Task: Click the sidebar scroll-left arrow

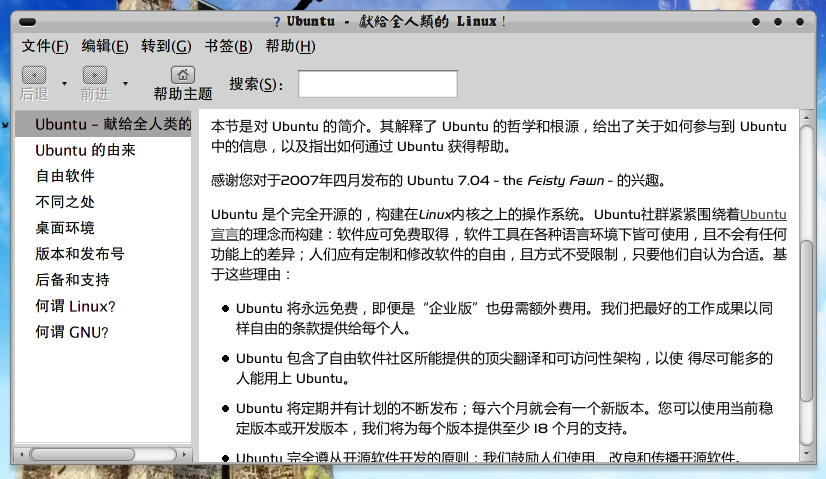Action: (x=22, y=454)
